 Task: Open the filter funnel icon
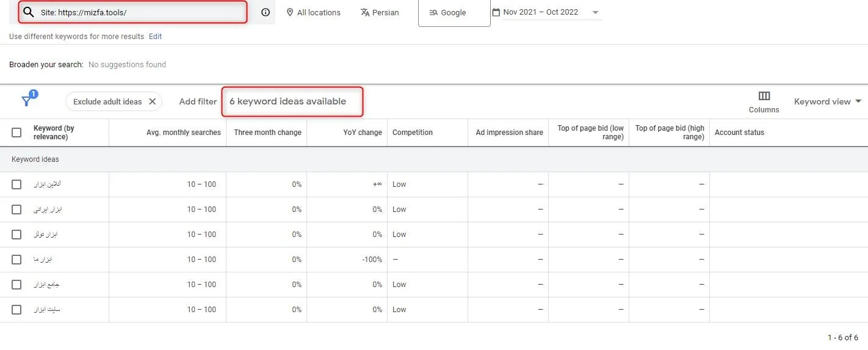pyautogui.click(x=27, y=101)
